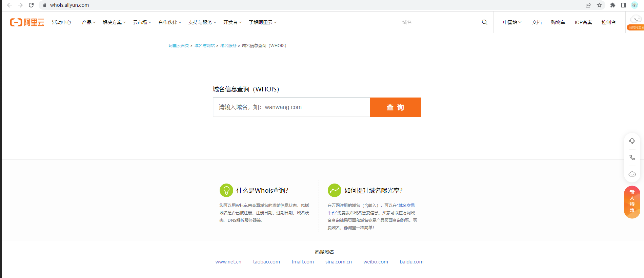Click the phone contact icon in sidebar

point(632,157)
